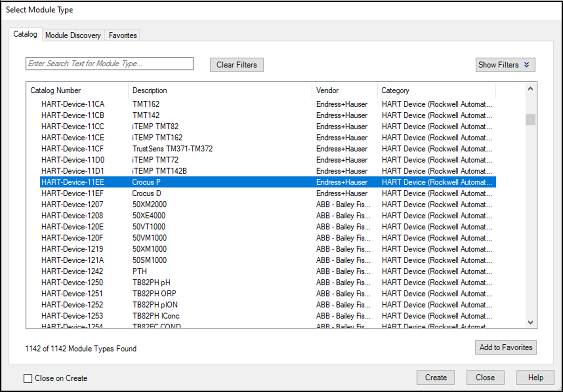Click the Clear Filters button
This screenshot has height=392, width=563.
(237, 65)
